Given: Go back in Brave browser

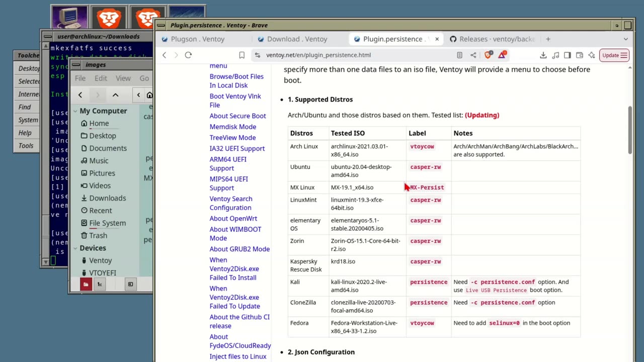Looking at the screenshot, I should click(x=164, y=55).
